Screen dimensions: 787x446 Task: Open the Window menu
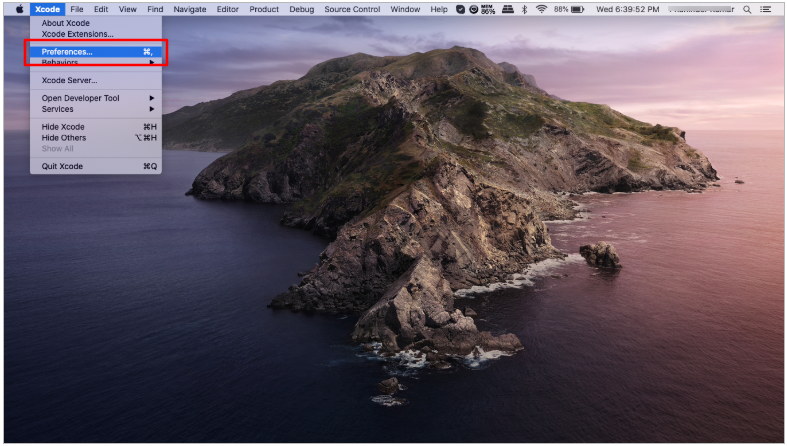point(405,9)
